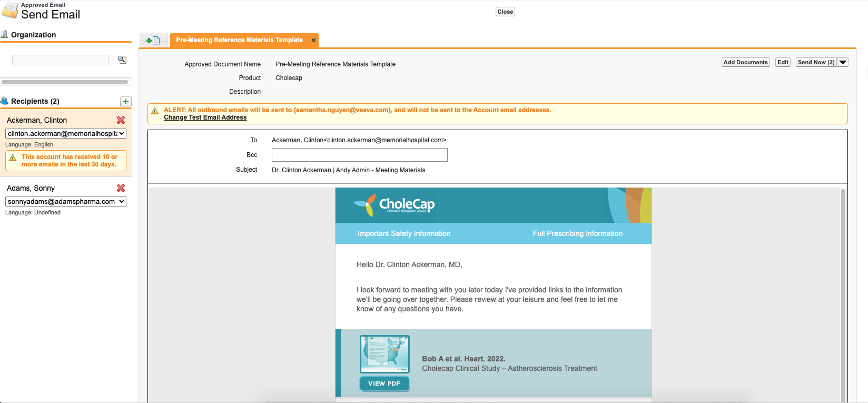Click the organization search magnifier icon

click(122, 60)
